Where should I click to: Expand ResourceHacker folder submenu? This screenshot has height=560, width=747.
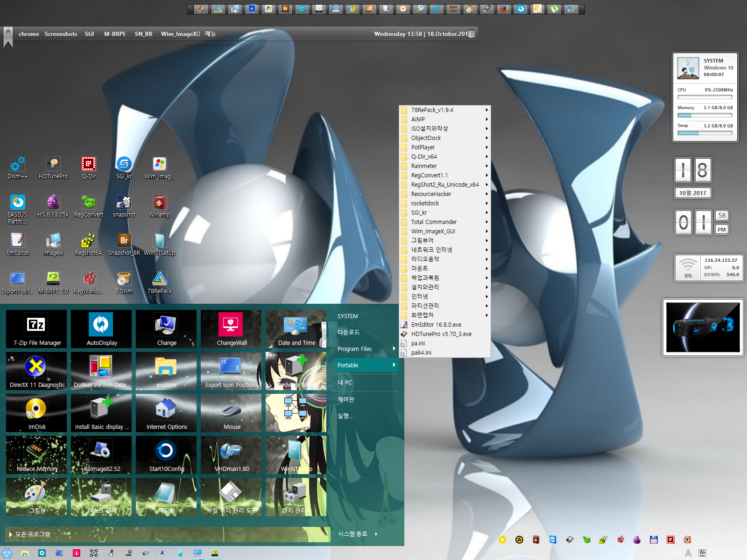[445, 194]
